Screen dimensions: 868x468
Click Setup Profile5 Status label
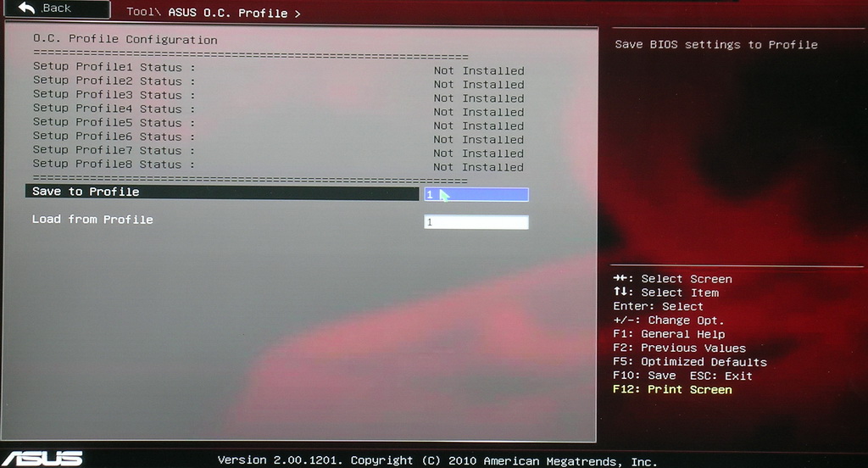[114, 122]
